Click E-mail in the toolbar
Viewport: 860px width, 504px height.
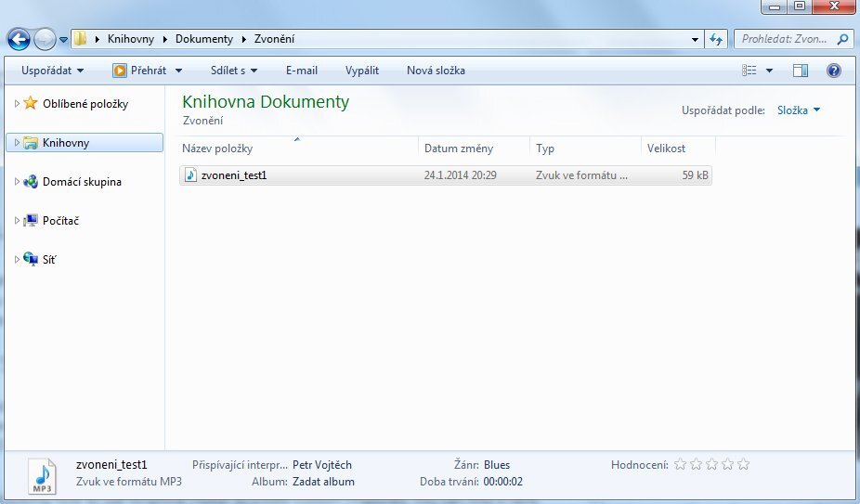pyautogui.click(x=302, y=71)
